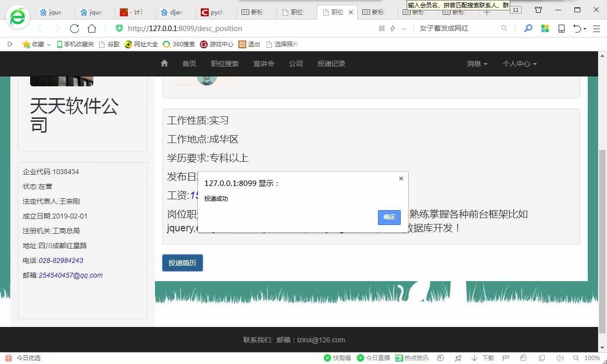Open 热点资讯 in status bar
607x364 pixels.
point(412,358)
